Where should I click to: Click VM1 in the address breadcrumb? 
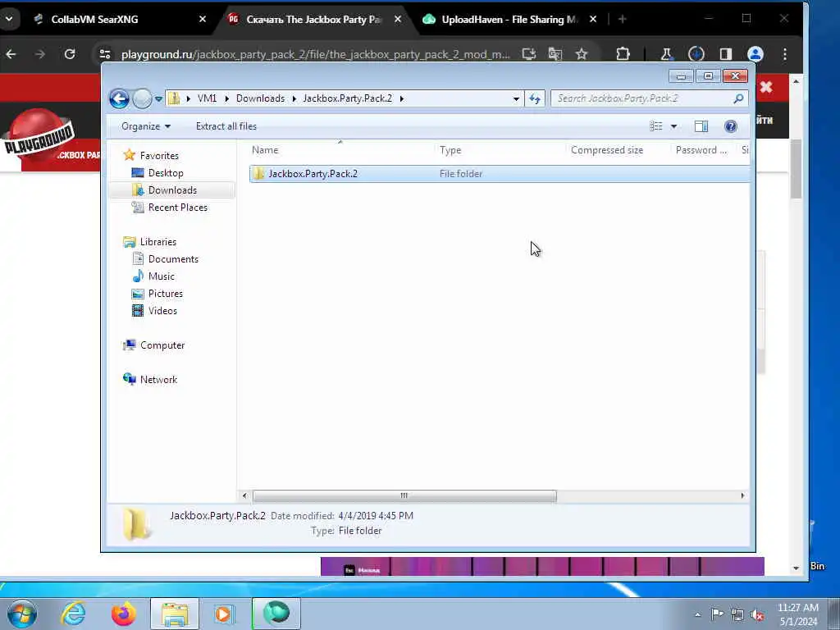[207, 98]
